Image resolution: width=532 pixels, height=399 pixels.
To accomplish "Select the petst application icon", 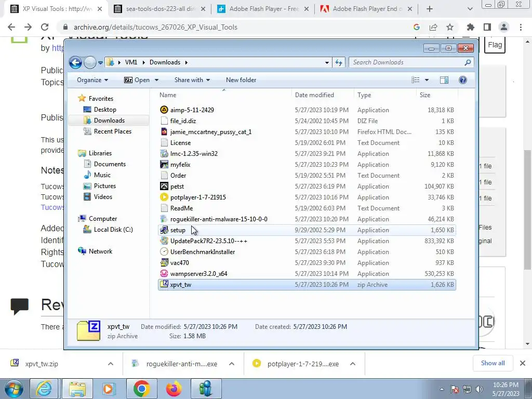I will click(x=164, y=186).
